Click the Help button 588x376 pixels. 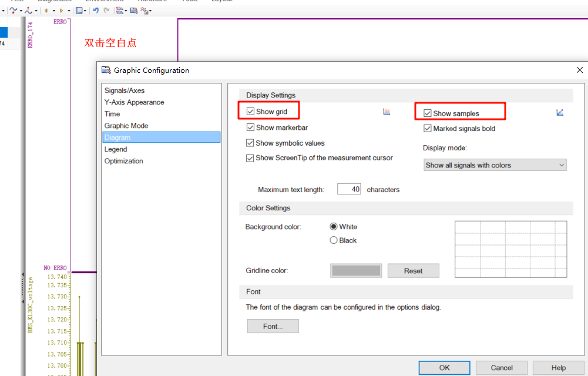(x=559, y=368)
